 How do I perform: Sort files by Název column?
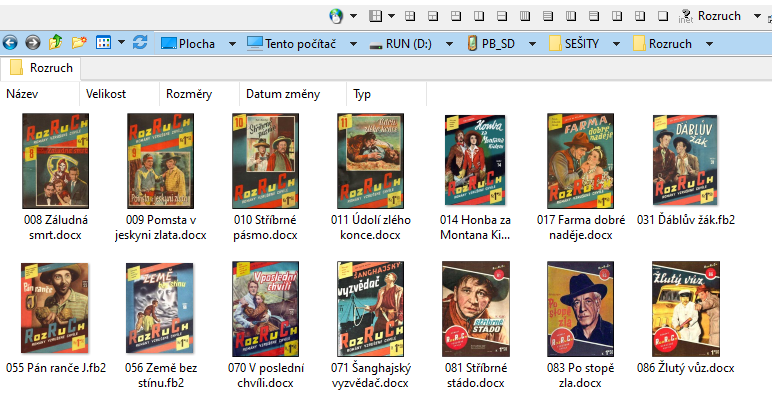(x=22, y=94)
